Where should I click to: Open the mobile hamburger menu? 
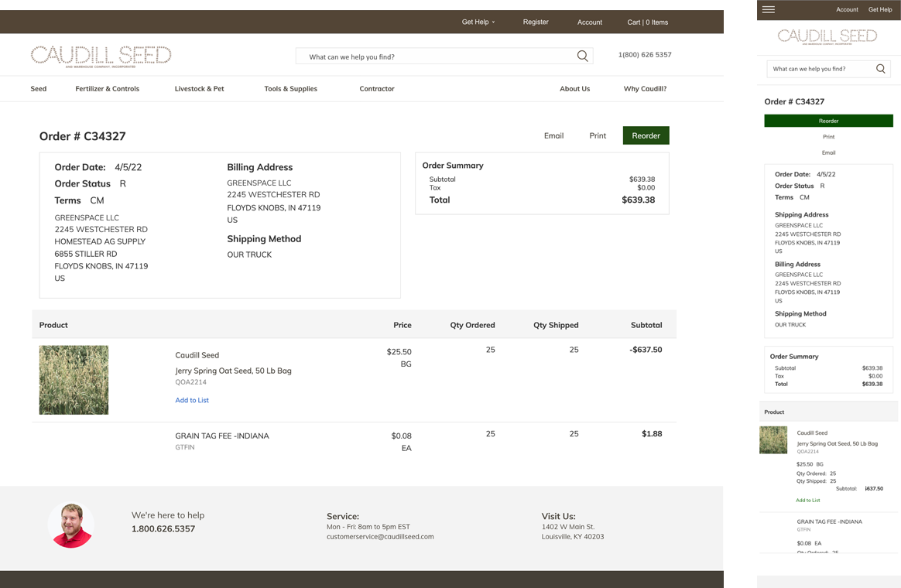click(x=769, y=9)
